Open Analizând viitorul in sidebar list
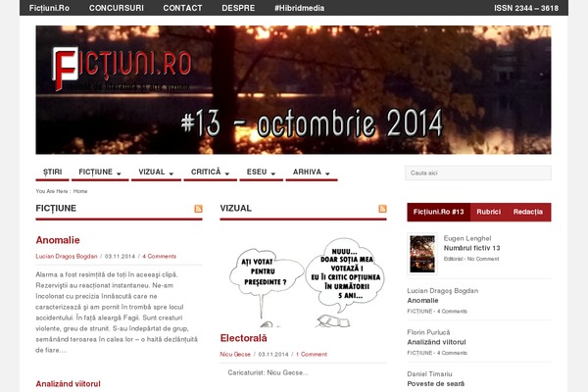The height and width of the screenshot is (392, 588). 436,342
